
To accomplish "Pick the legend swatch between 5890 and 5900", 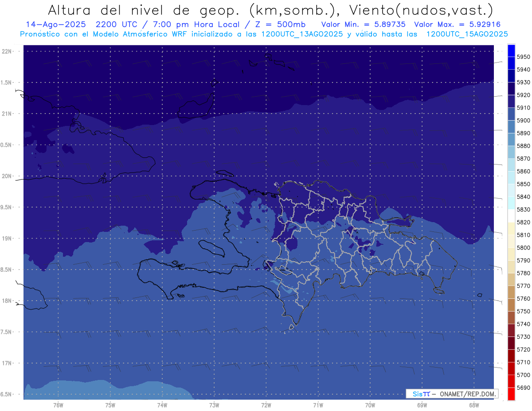I will (511, 127).
